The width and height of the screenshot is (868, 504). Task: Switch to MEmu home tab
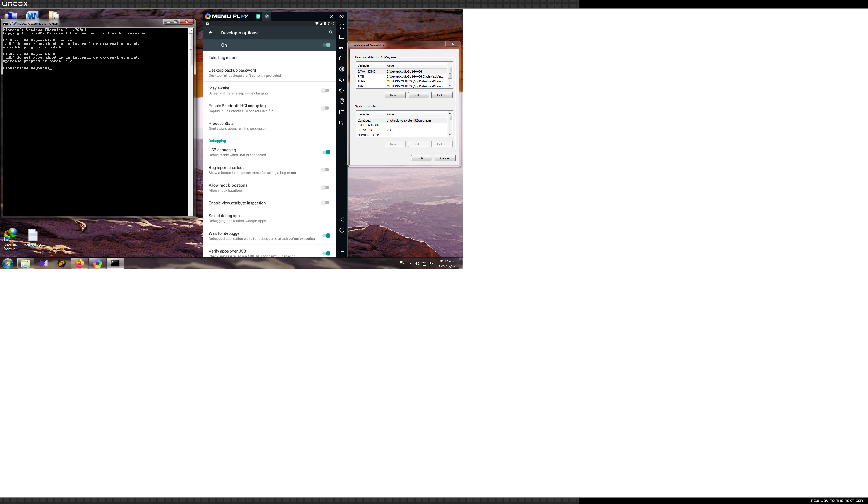258,16
